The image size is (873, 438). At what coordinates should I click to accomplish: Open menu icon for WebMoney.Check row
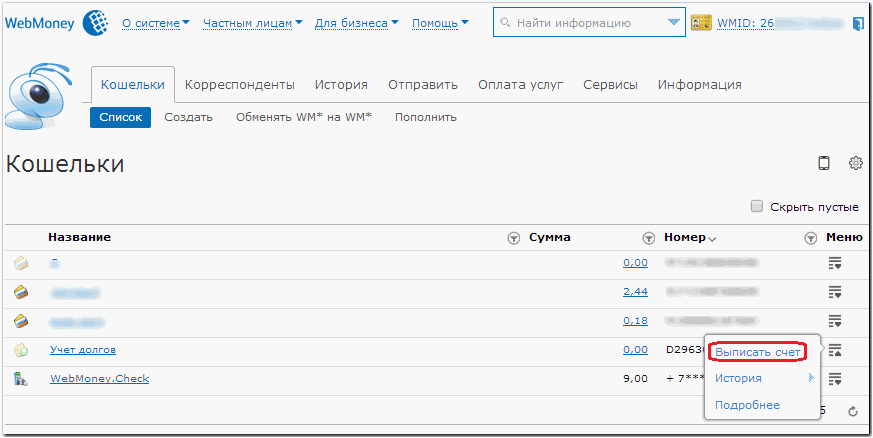[x=835, y=379]
